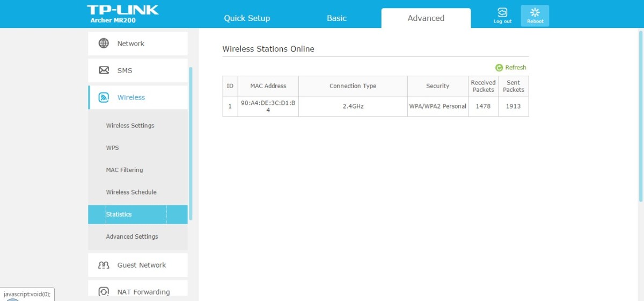Open the Guest Network menu item
This screenshot has height=301, width=644.
(x=138, y=265)
